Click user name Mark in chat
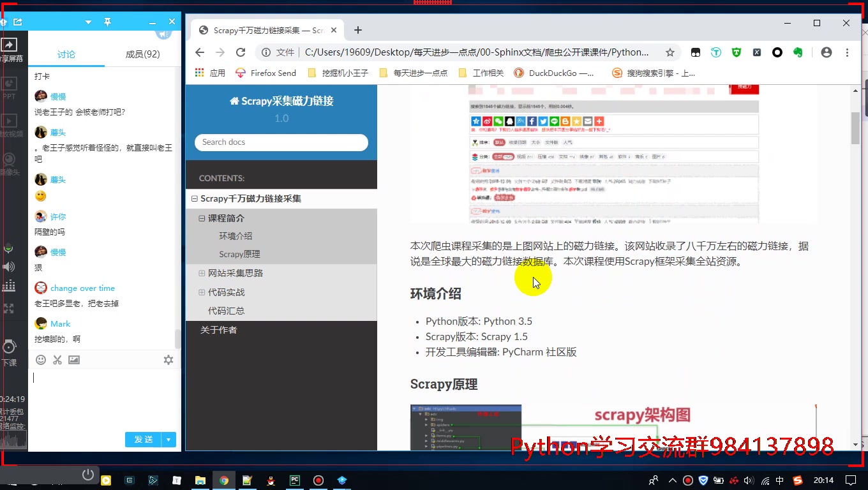 (x=61, y=323)
